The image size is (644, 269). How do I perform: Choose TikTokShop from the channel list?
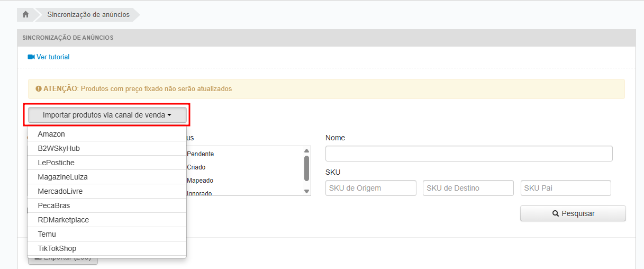point(107,248)
